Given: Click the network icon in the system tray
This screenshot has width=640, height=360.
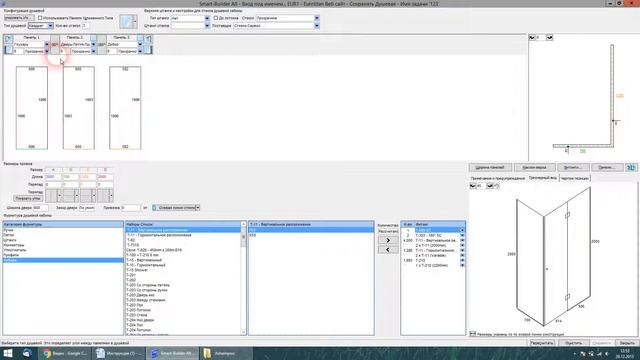Looking at the screenshot, I should tap(599, 354).
